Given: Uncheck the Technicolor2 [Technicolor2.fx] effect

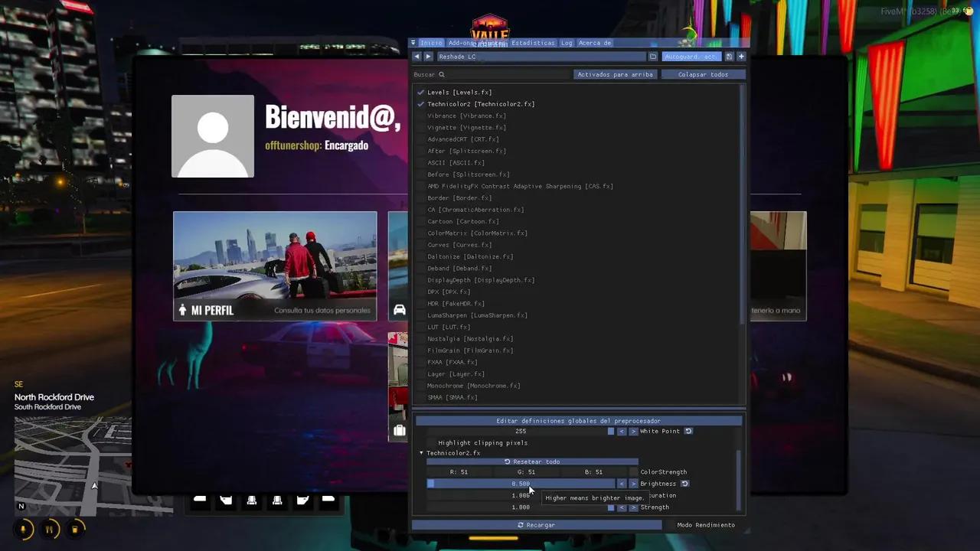Looking at the screenshot, I should point(420,104).
